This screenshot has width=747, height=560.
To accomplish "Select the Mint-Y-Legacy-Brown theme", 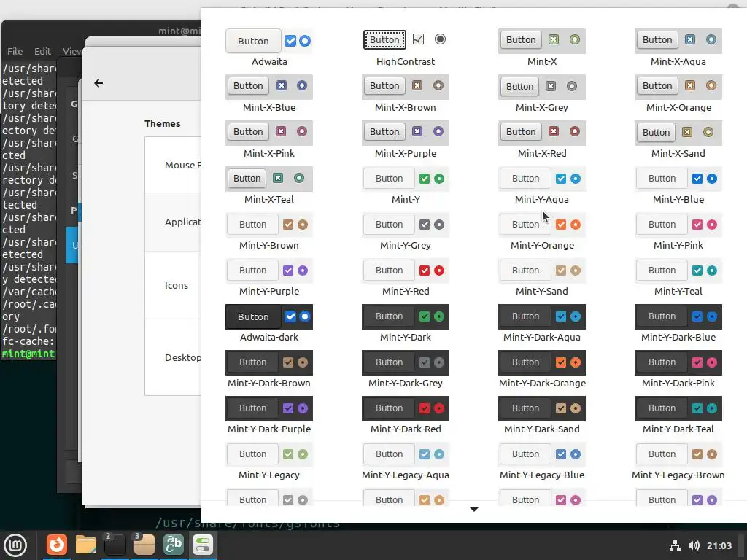I will (678, 462).
